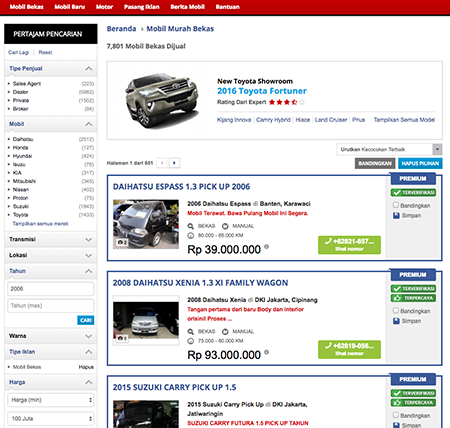450x428 pixels.
Task: Click the HAPUS PILIHAN button
Action: click(420, 163)
